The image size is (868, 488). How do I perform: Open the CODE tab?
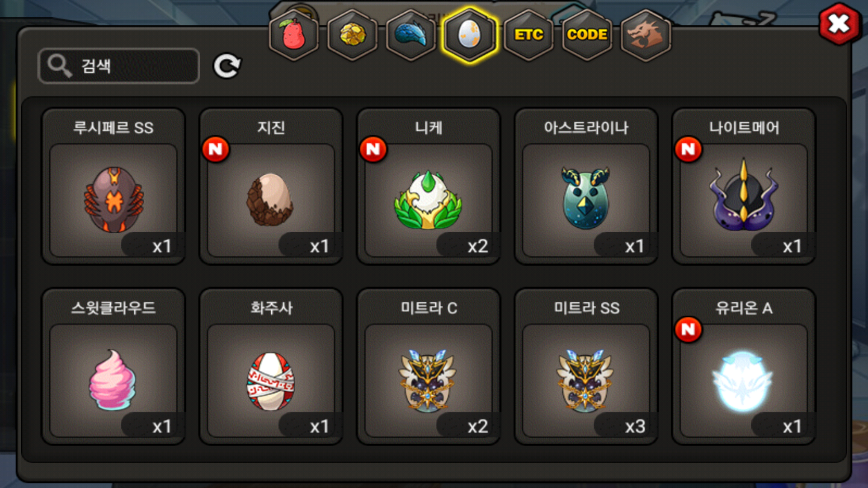pyautogui.click(x=587, y=35)
